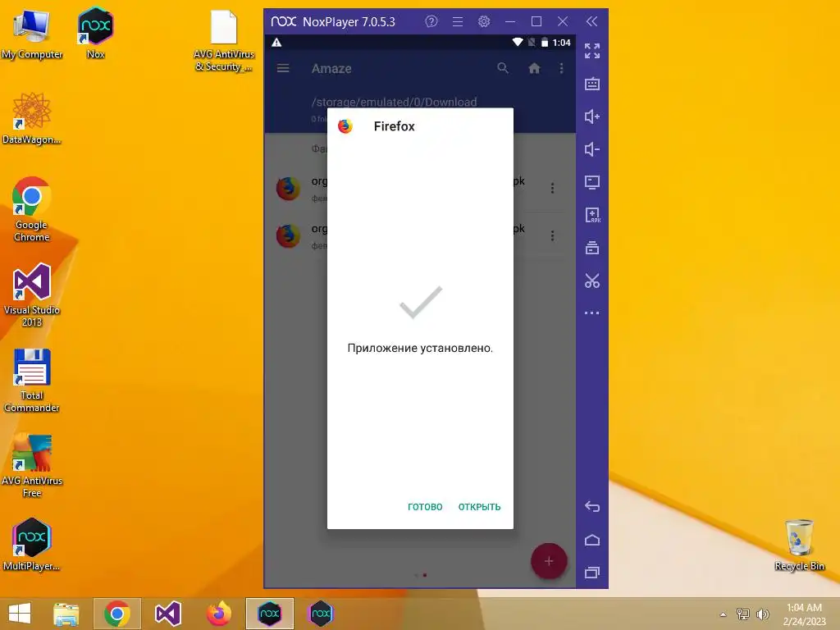Viewport: 840px width, 630px height.
Task: Open DataWagon desktop shortcut
Action: 32,118
